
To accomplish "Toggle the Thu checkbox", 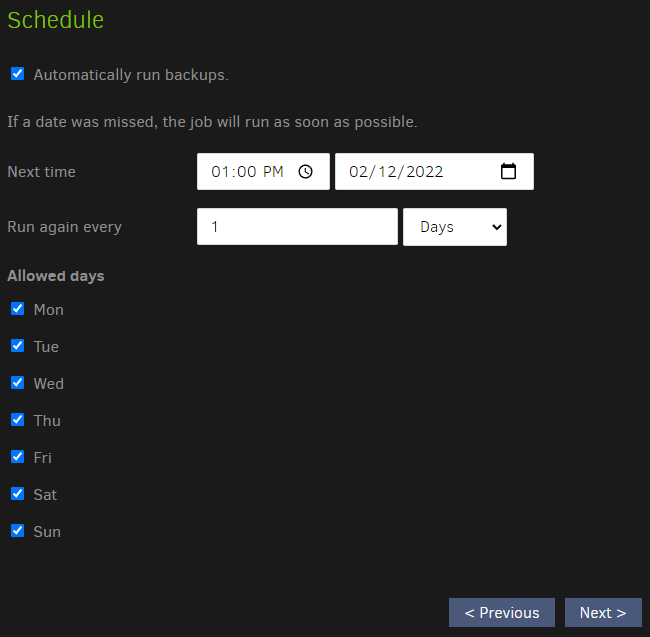I will pyautogui.click(x=17, y=420).
